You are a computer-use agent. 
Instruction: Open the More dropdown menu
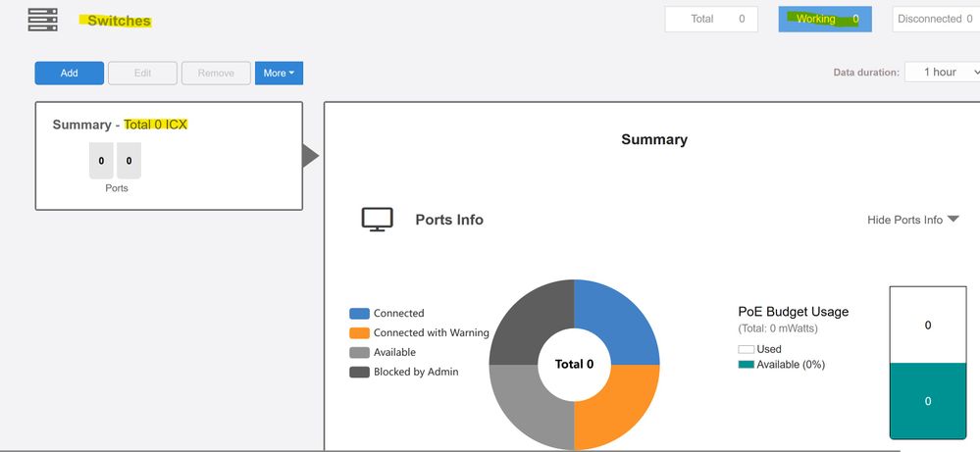(279, 74)
